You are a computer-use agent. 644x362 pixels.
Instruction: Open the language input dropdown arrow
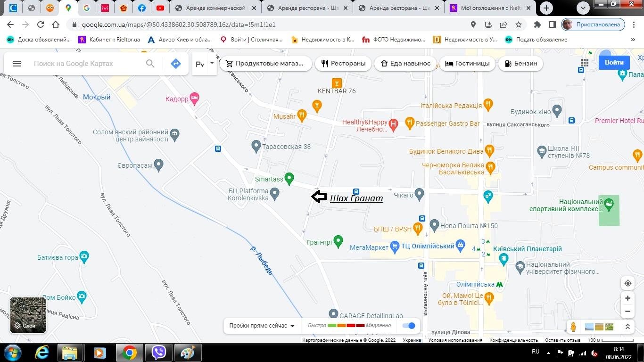[x=212, y=63]
